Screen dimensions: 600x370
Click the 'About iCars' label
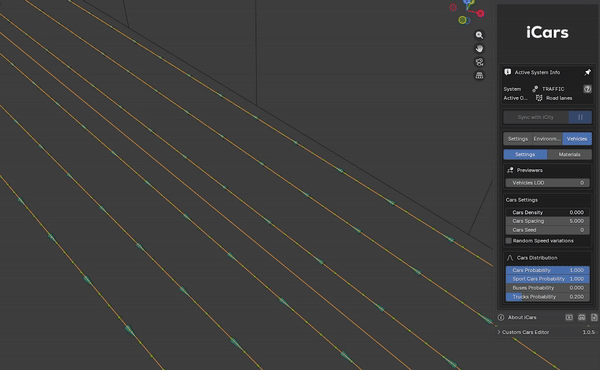click(522, 317)
